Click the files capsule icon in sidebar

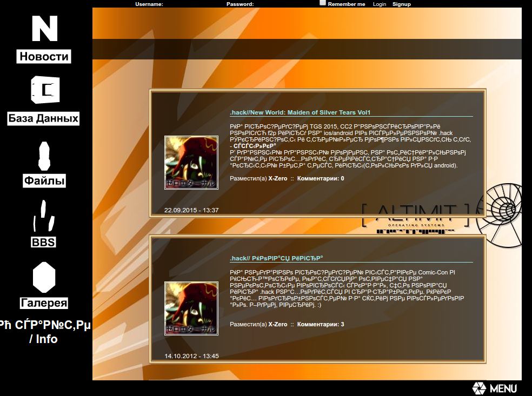pos(44,156)
